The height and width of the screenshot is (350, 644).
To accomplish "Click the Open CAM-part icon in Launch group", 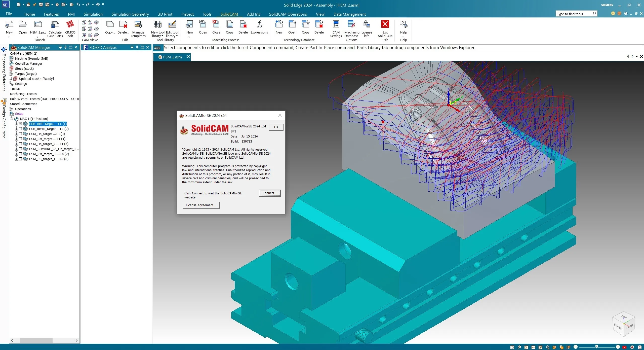I will [x=23, y=24].
